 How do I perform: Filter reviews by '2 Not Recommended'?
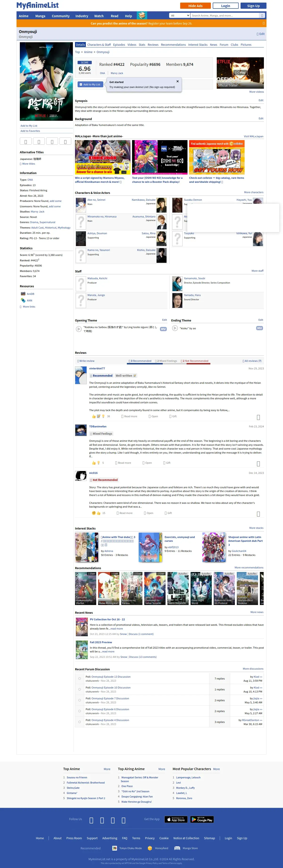tap(195, 361)
